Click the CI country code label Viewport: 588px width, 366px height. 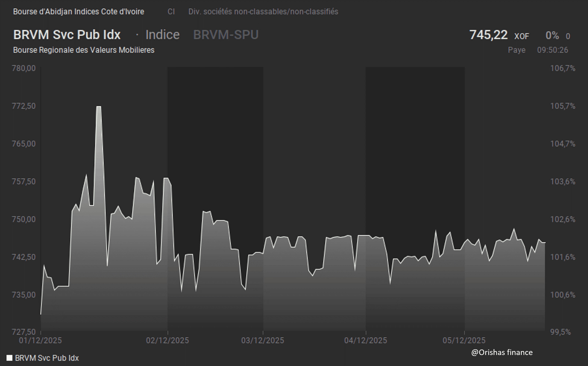click(171, 11)
